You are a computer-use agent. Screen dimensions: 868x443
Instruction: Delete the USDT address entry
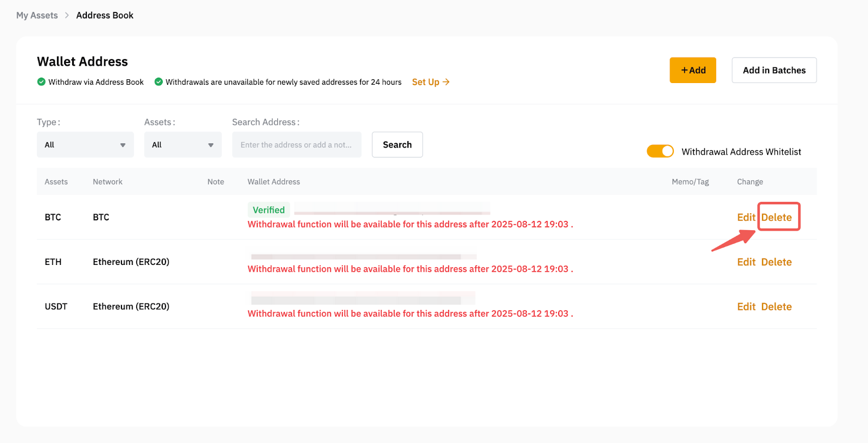tap(776, 307)
